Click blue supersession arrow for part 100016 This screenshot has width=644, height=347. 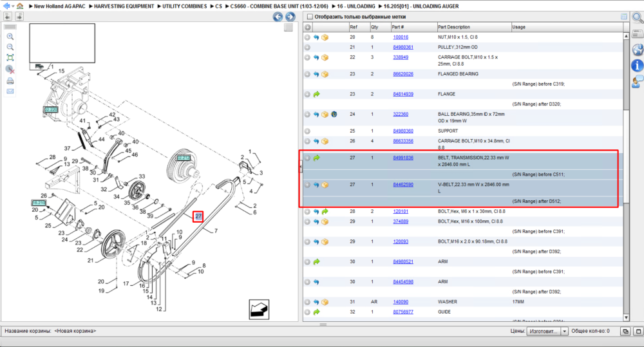[316, 37]
